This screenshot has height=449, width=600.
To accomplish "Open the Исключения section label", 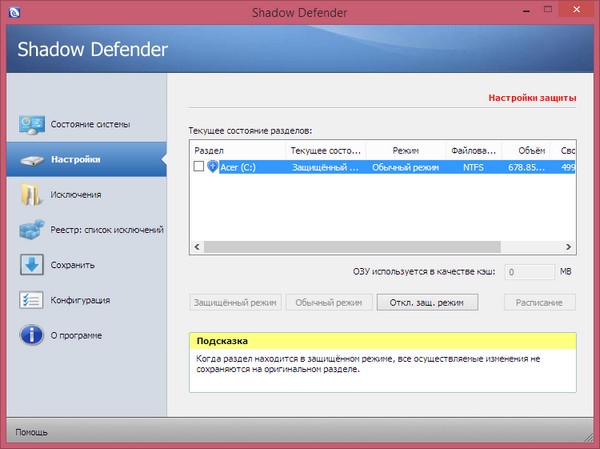I will (x=76, y=195).
